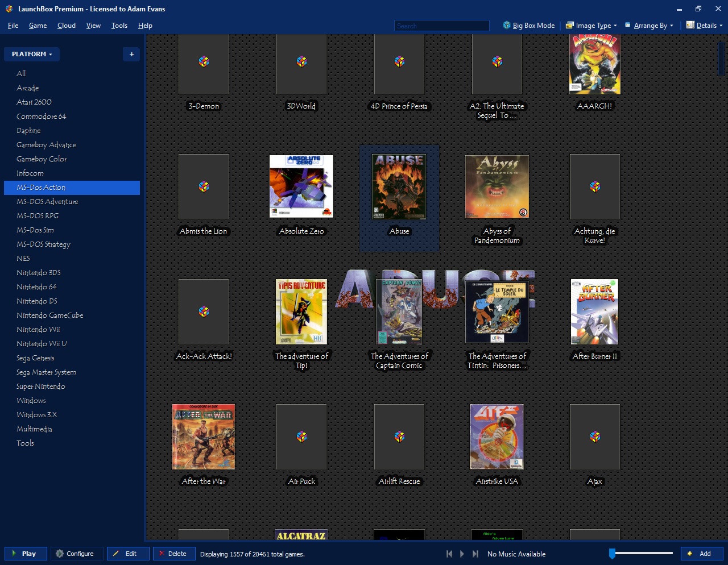The width and height of the screenshot is (728, 565).
Task: Select The adventure of Tipi cover
Action: (301, 311)
